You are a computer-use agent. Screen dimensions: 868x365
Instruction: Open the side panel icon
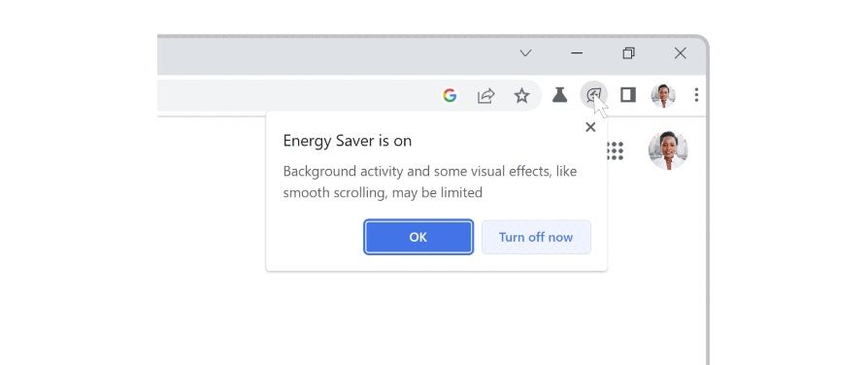[628, 95]
